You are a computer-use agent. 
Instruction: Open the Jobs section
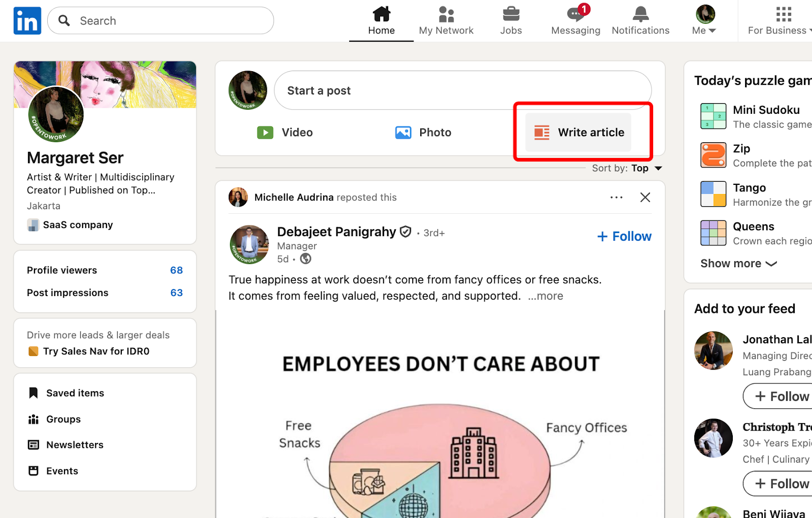[511, 20]
